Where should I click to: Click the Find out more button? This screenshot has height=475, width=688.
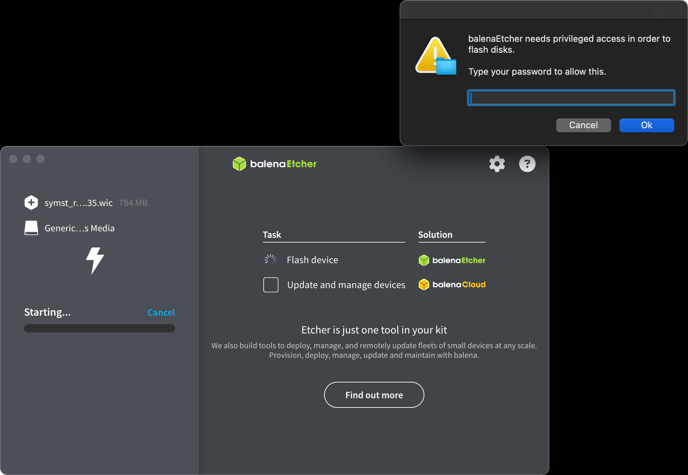(374, 395)
